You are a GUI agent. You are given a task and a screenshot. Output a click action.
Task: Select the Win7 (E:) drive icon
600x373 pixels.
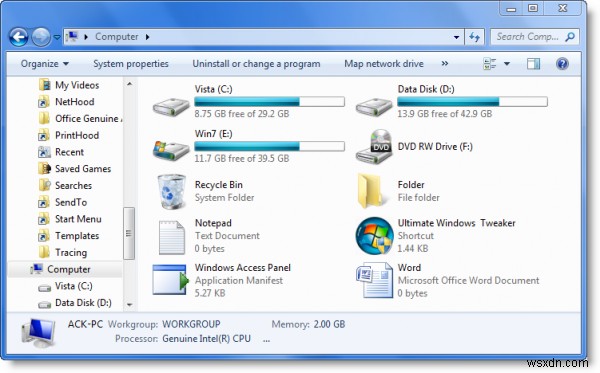(171, 150)
